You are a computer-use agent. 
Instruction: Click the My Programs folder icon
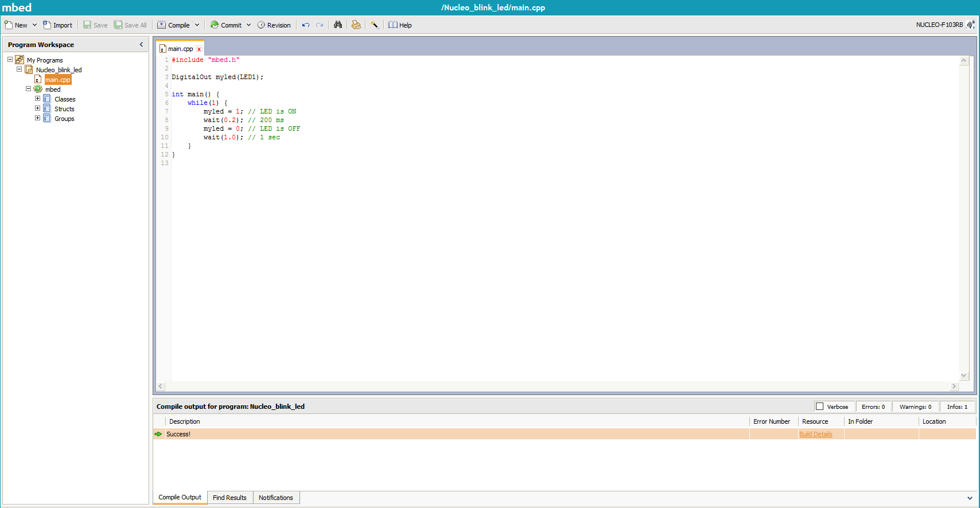click(20, 60)
